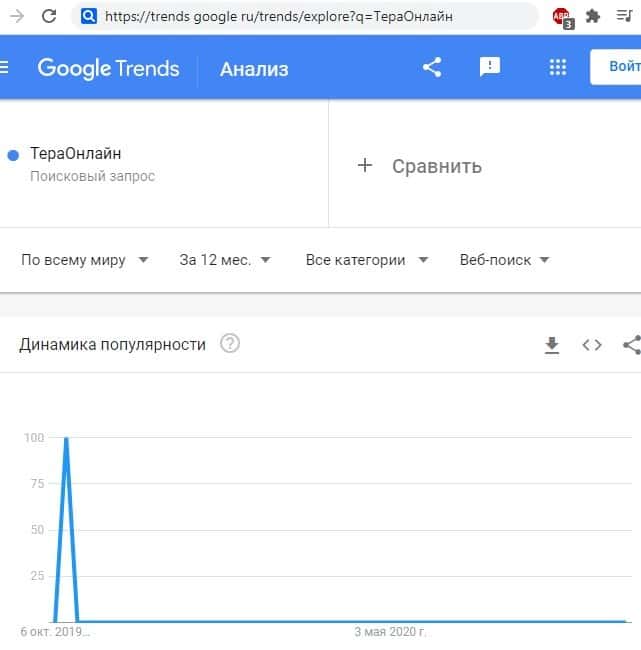
Task: Click the Google Trends logo
Action: (108, 68)
